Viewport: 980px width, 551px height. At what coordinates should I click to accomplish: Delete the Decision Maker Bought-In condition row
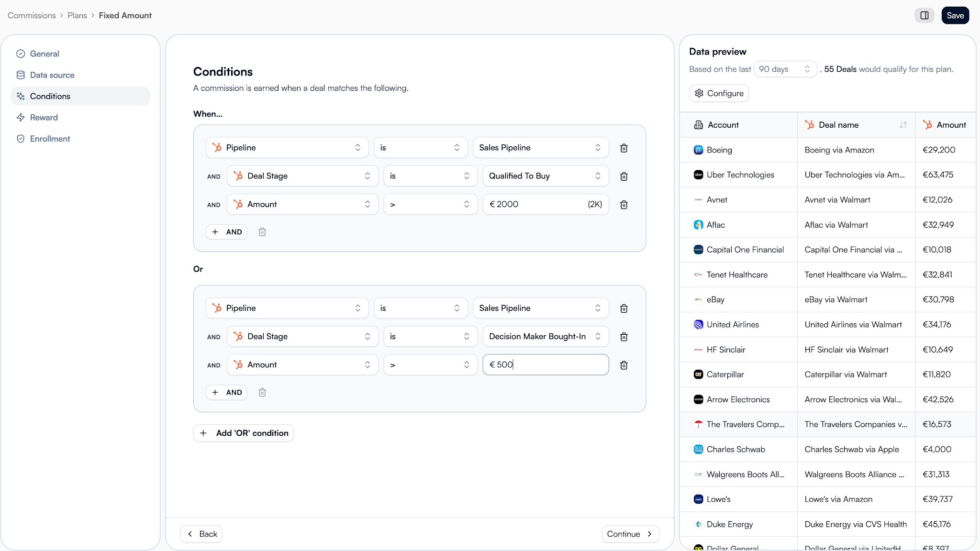tap(624, 337)
